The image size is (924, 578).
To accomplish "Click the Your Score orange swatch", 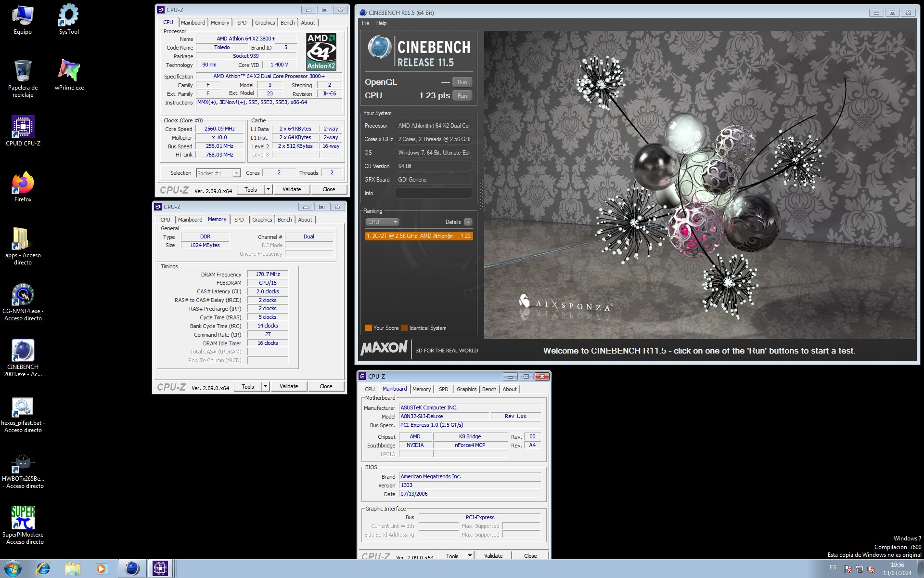I will (x=369, y=328).
